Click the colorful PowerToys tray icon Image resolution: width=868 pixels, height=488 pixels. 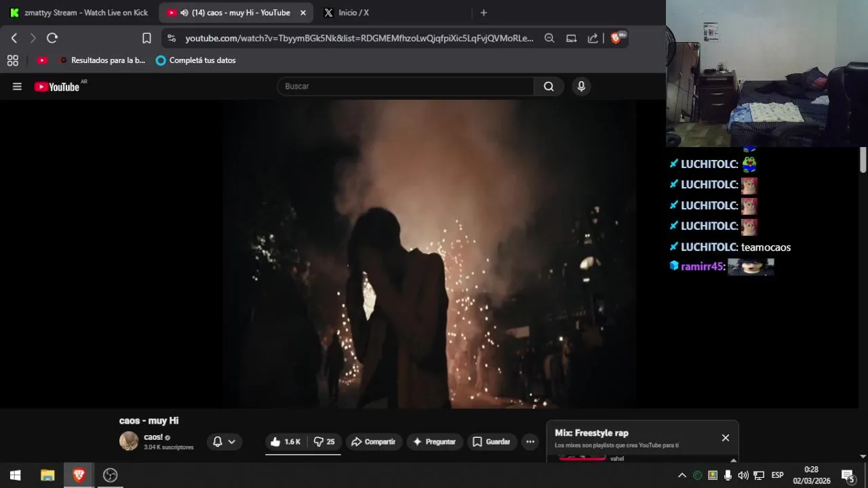pos(713,475)
